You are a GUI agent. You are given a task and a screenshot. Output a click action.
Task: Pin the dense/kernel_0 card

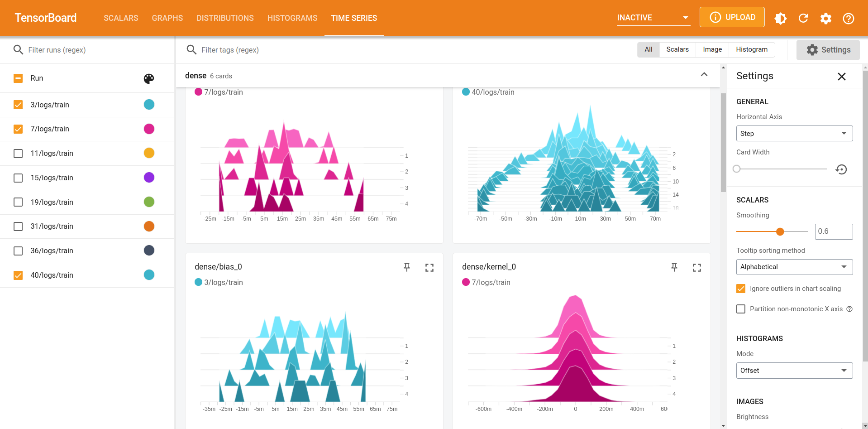[674, 267]
